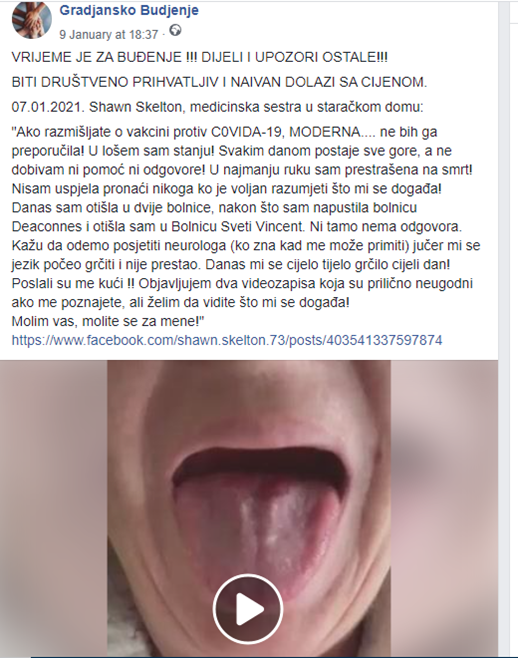518x658 pixels.
Task: Open the Gradjansko Budjenje page name
Action: (x=129, y=10)
